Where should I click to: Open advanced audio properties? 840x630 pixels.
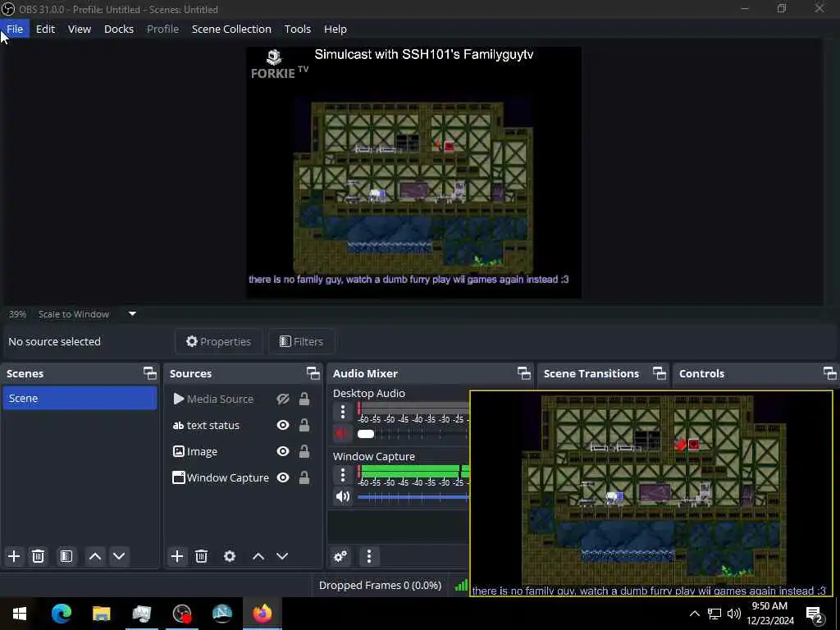point(340,556)
